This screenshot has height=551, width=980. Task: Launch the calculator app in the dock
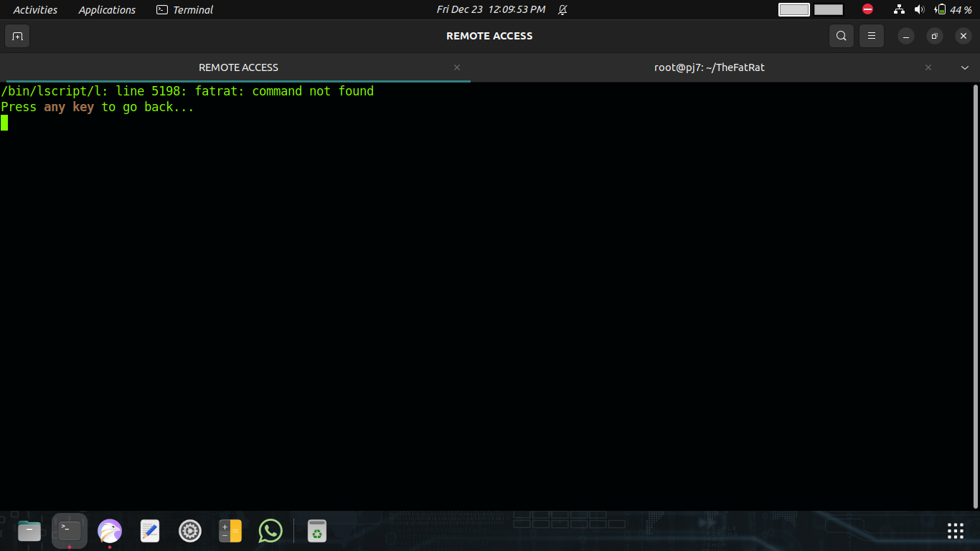click(230, 531)
